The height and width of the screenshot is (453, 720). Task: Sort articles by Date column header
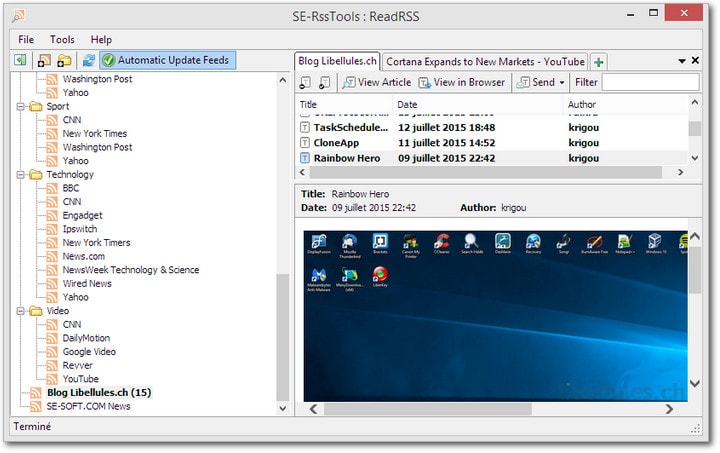coord(478,105)
